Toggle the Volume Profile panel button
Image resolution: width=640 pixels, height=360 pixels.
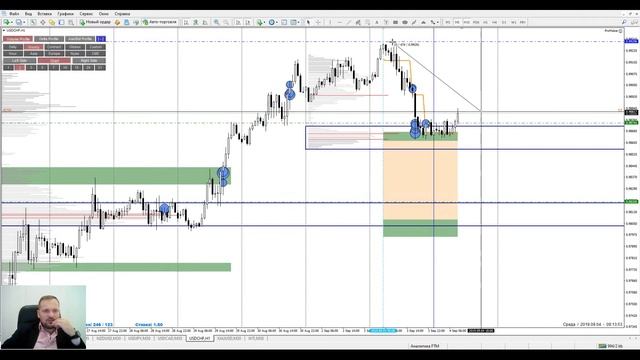coord(18,39)
